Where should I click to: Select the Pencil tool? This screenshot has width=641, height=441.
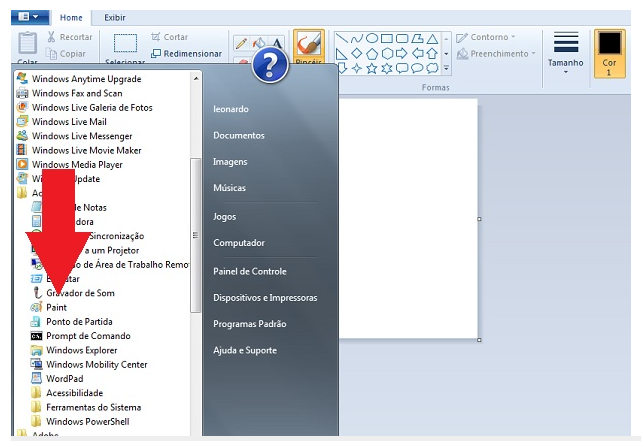(242, 43)
